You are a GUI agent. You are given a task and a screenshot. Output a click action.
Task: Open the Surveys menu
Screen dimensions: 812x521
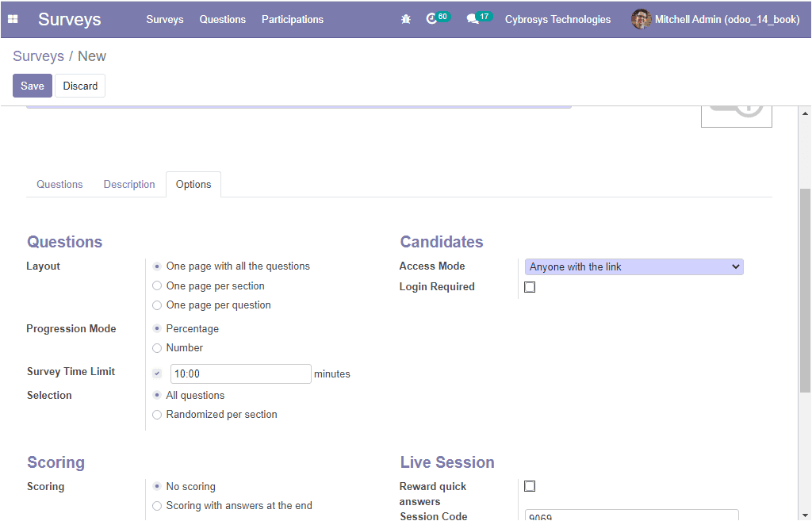point(165,19)
